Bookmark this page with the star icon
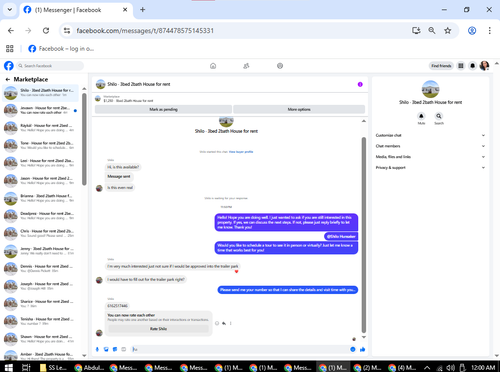The height and width of the screenshot is (372, 500). pyautogui.click(x=448, y=31)
